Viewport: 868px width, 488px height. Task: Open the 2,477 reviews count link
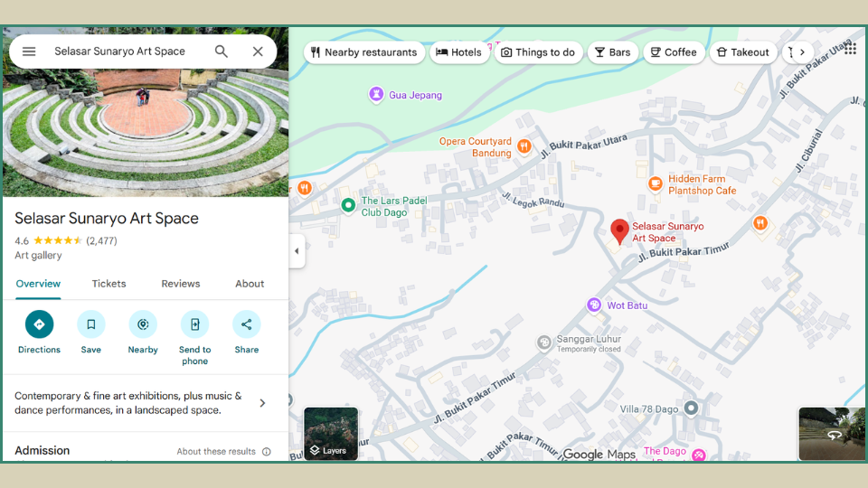point(102,240)
